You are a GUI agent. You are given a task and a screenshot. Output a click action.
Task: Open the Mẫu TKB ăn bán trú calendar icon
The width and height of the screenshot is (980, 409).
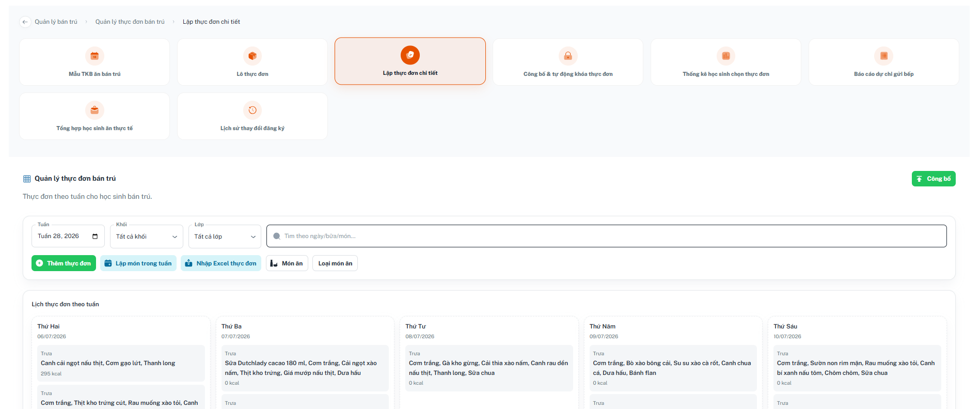(94, 56)
